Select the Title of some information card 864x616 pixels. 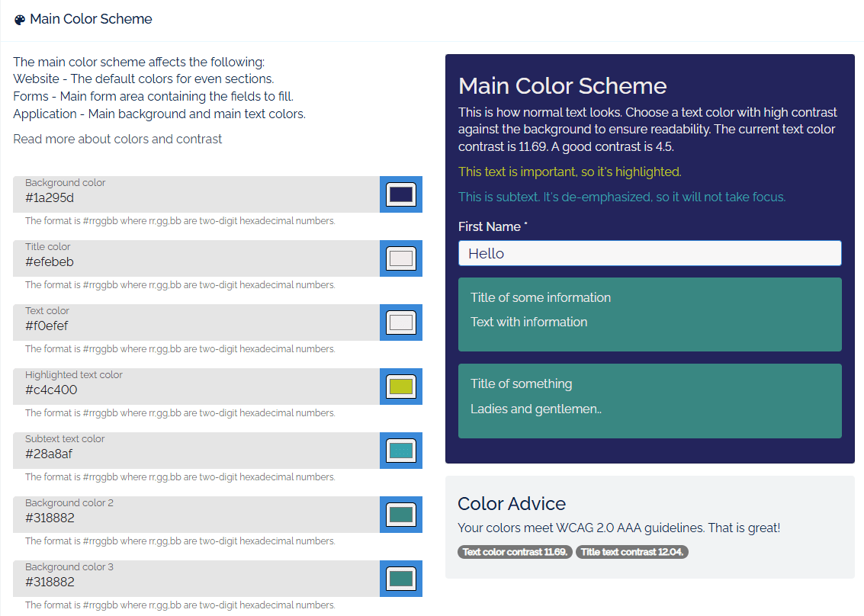(649, 314)
